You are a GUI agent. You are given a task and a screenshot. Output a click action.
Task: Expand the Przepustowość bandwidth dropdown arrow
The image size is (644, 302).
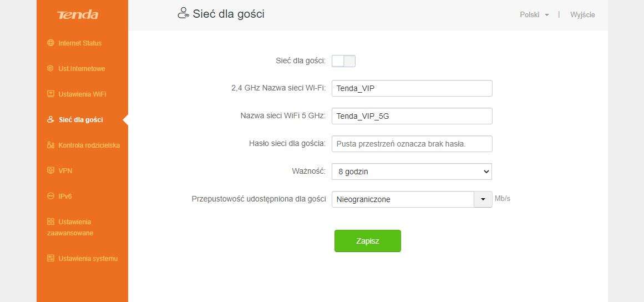483,199
